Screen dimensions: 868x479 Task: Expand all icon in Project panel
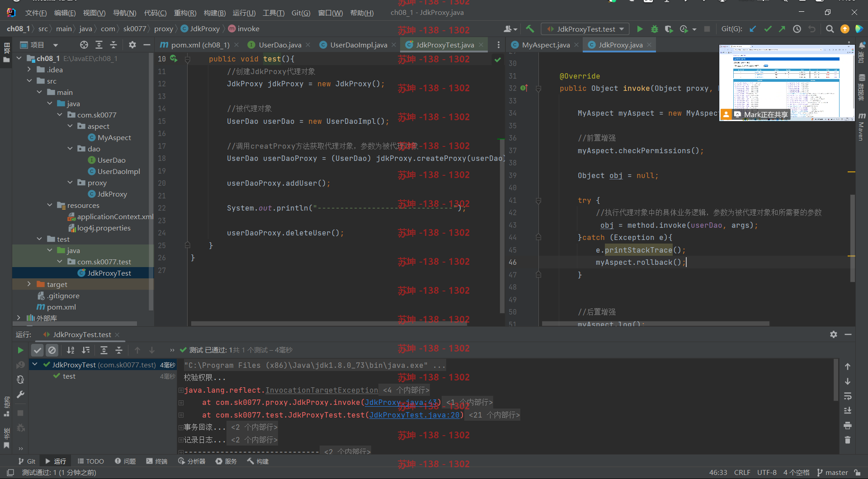[x=99, y=45]
